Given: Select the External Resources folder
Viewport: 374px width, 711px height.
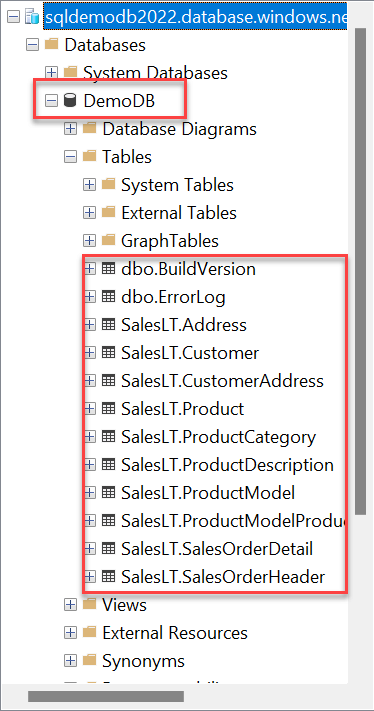Looking at the screenshot, I should (175, 633).
